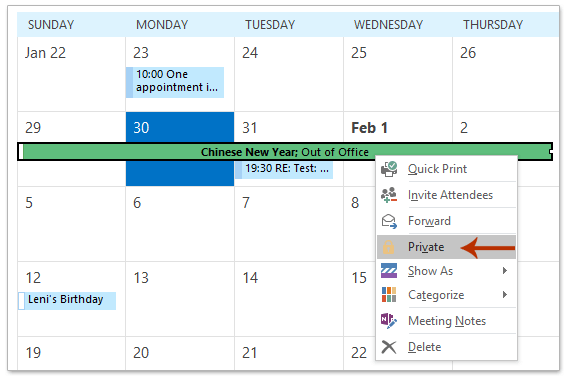The height and width of the screenshot is (380, 567).
Task: Click the Invite Attendees people icon
Action: pos(389,195)
